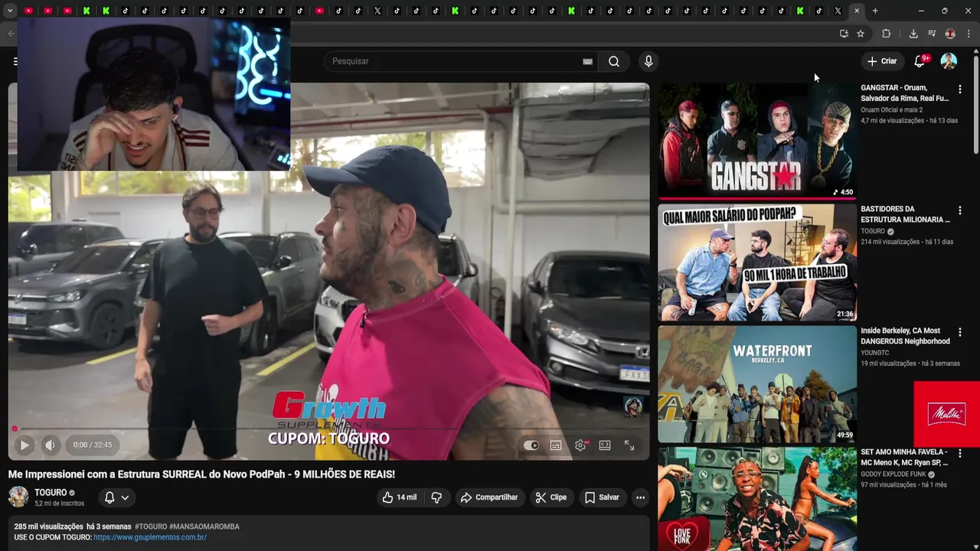The image size is (980, 551).
Task: Click the channel watermark in the video corner
Action: pyautogui.click(x=633, y=406)
